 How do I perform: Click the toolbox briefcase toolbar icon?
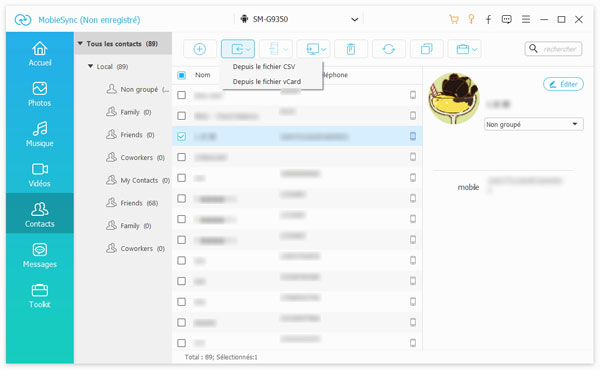click(x=463, y=49)
